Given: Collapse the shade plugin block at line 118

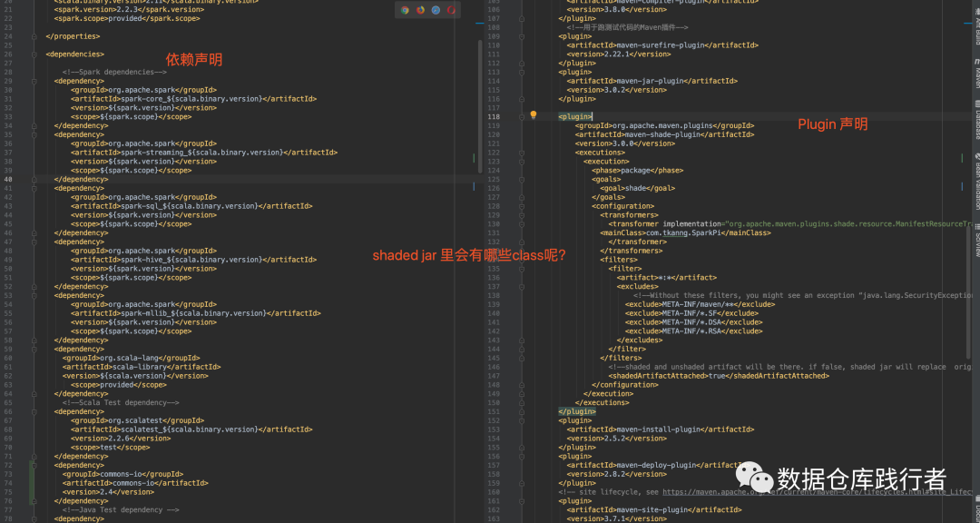Looking at the screenshot, I should coord(521,117).
